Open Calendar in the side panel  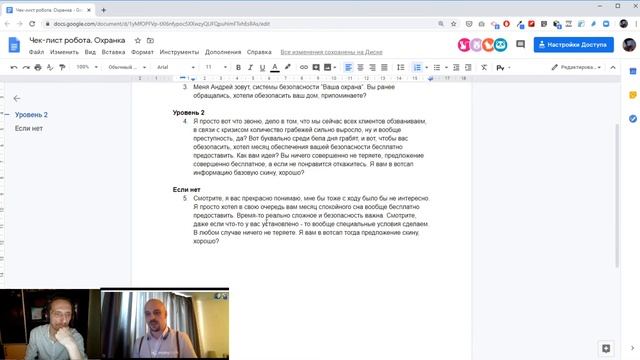633,71
